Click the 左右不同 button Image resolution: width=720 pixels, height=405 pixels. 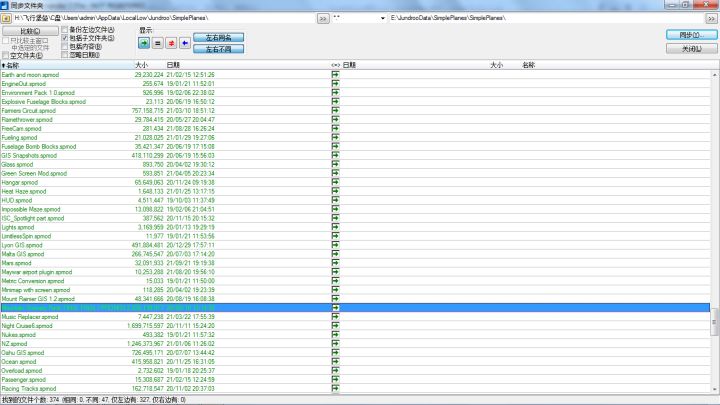coord(219,49)
